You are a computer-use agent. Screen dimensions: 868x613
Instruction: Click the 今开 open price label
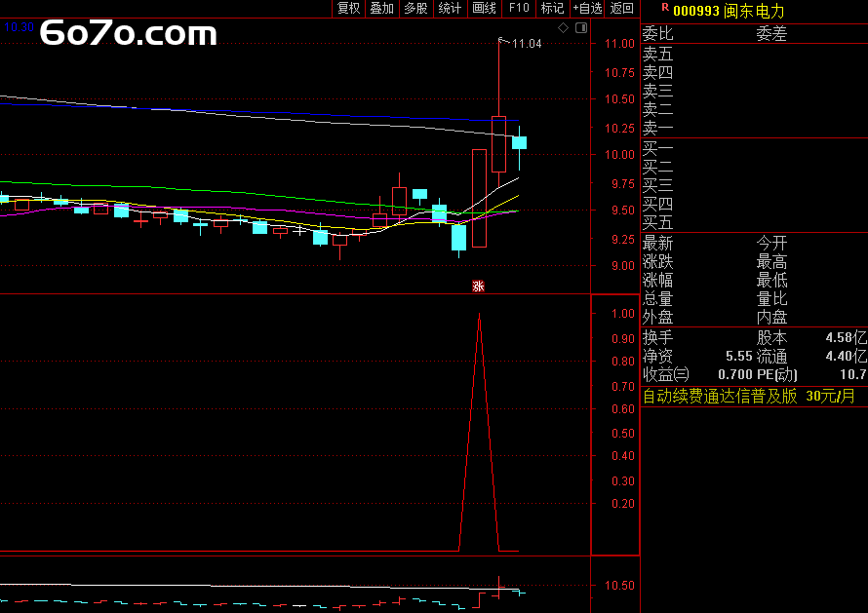[x=771, y=244]
